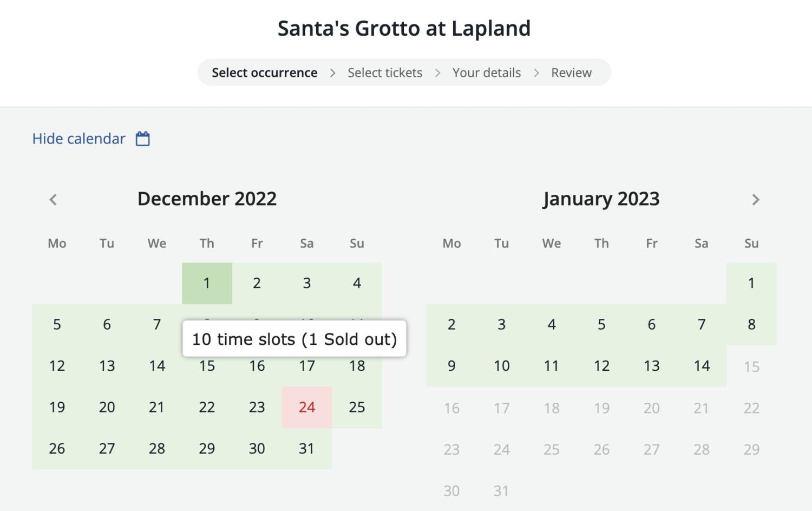Click the right arrow to view next month
The width and height of the screenshot is (812, 511).
coord(756,199)
